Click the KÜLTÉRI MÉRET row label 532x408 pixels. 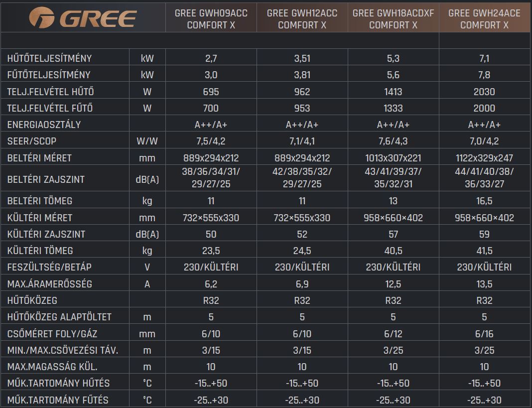coord(40,218)
